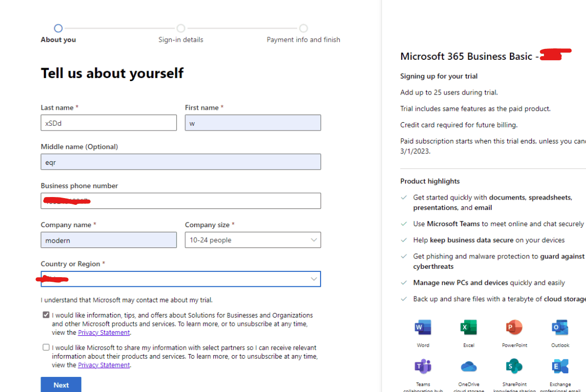
Task: Open the Company size dropdown
Action: pyautogui.click(x=252, y=240)
